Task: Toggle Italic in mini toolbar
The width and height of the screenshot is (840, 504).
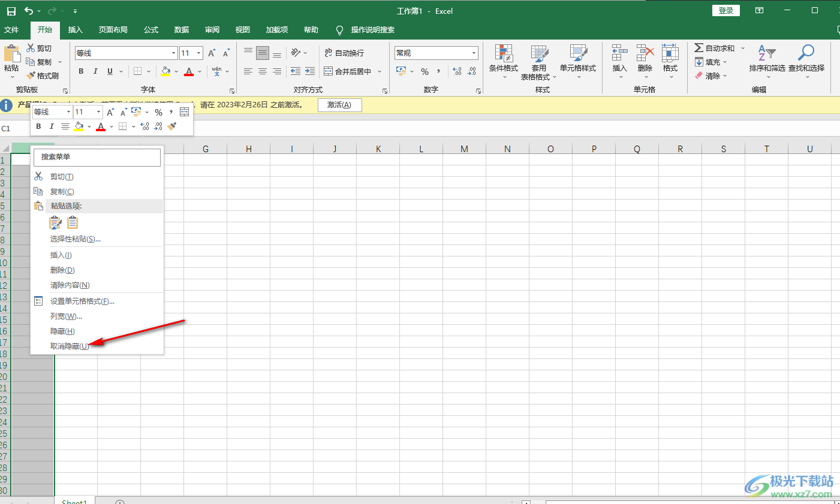Action: click(52, 126)
